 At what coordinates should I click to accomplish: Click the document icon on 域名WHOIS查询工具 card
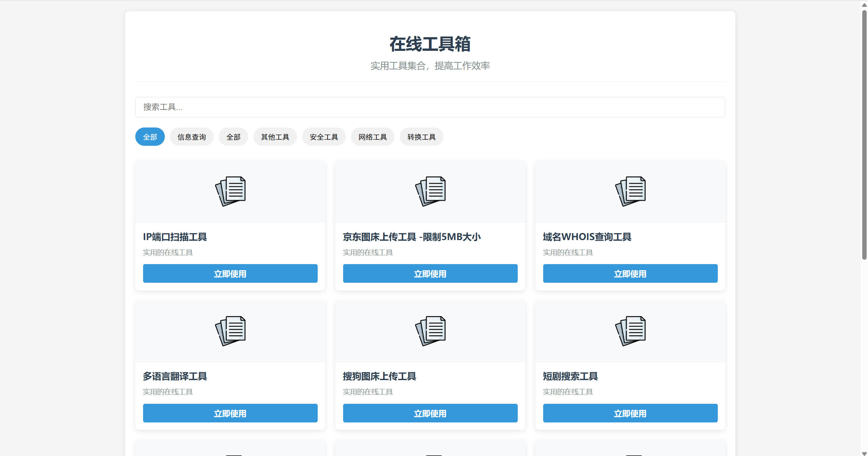coord(630,191)
